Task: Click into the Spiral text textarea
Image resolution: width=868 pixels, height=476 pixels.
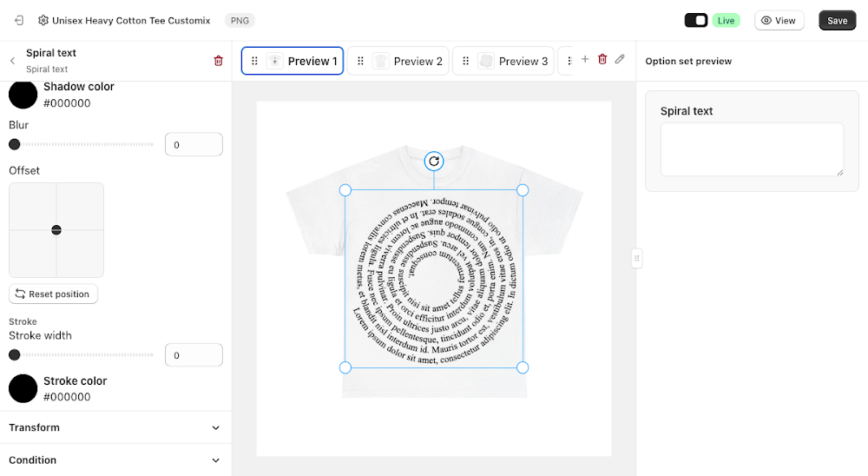Action: click(x=752, y=149)
